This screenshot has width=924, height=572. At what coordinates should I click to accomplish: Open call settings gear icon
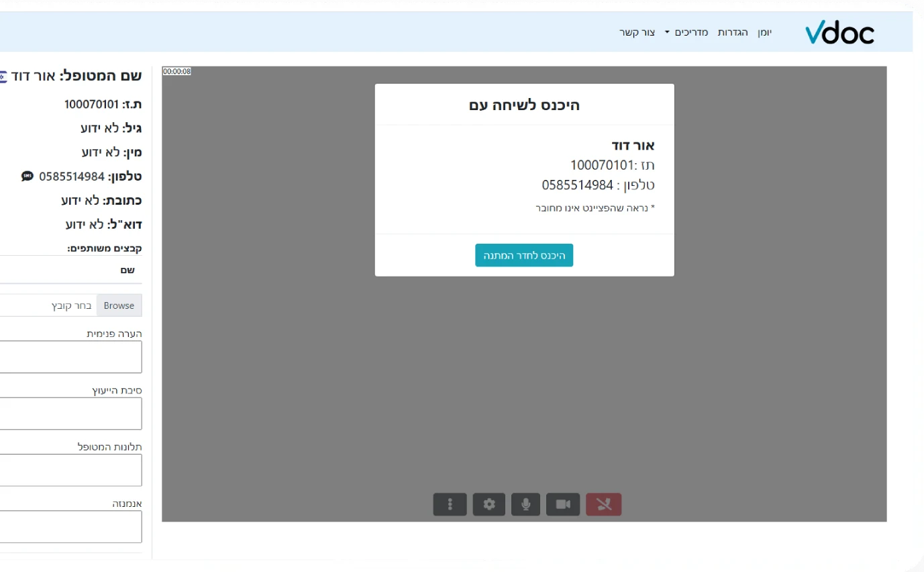(489, 504)
